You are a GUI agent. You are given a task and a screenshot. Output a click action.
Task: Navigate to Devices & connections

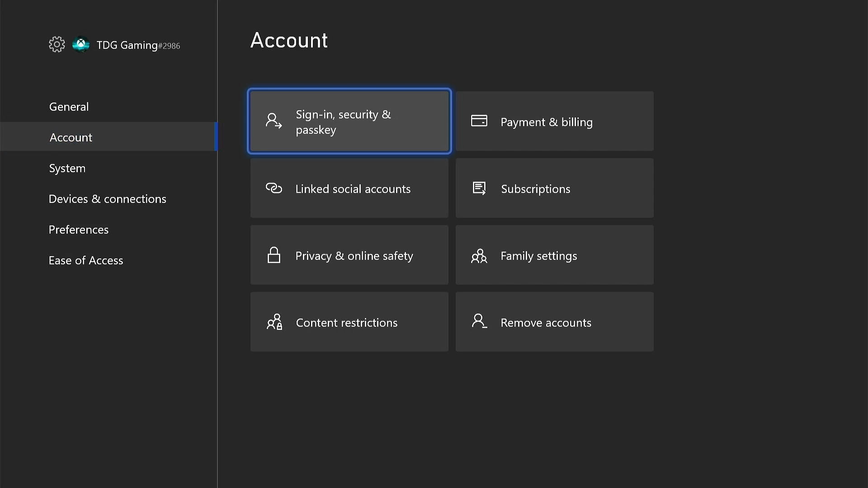(x=107, y=198)
